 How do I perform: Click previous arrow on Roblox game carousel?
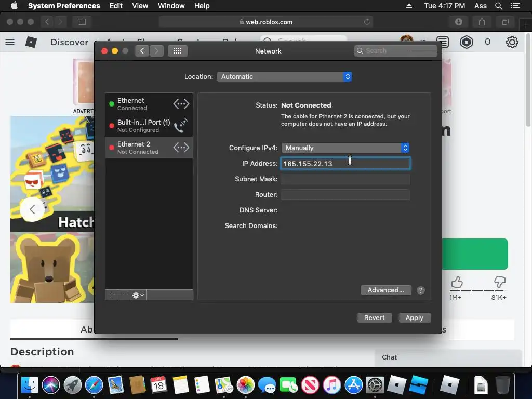click(32, 209)
